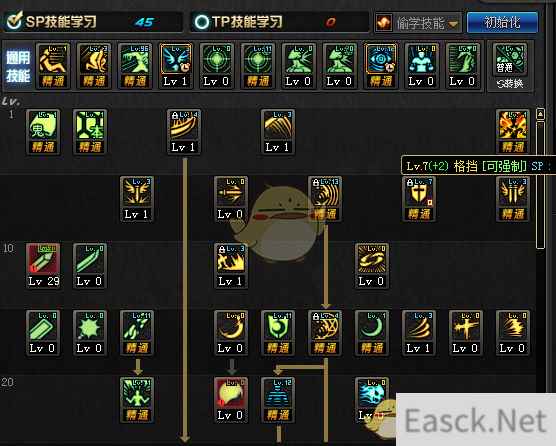Select the TP技能学习 radio option
The width and height of the screenshot is (556, 446).
(202, 22)
